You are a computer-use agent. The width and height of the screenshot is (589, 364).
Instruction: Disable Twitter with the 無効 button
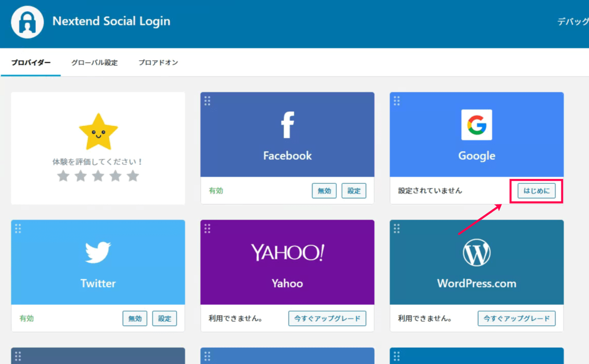[x=135, y=318]
